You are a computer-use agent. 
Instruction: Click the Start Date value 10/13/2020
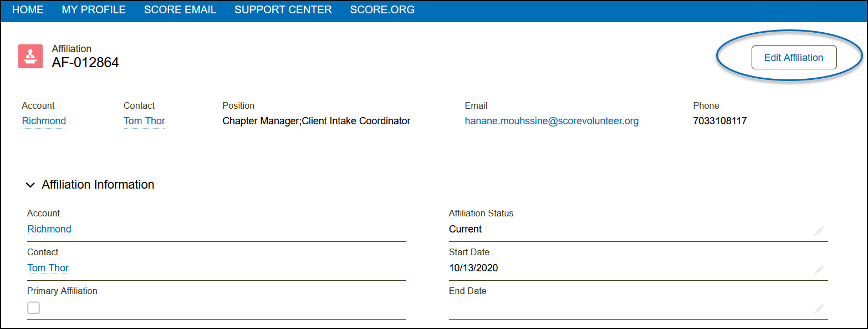473,268
